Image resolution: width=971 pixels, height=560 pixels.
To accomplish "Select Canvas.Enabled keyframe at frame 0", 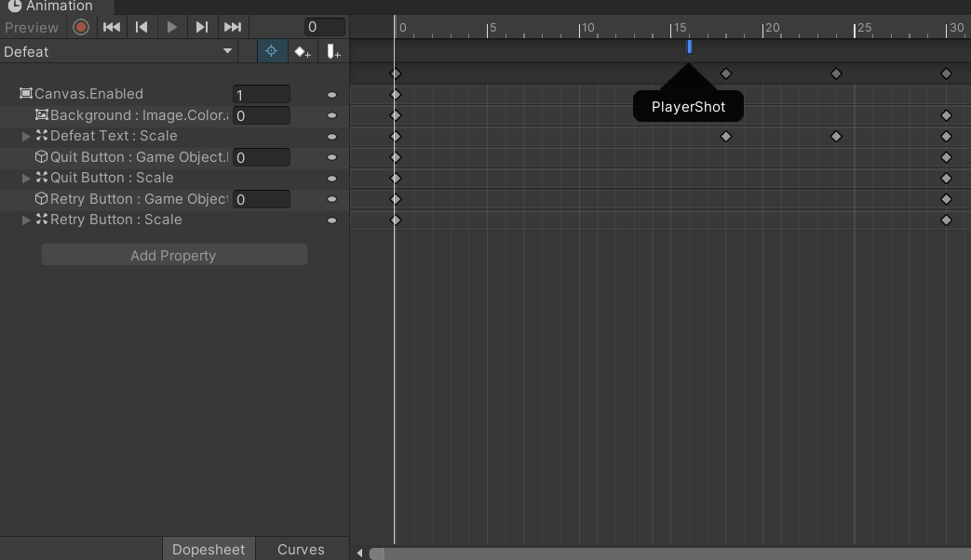I will [x=396, y=95].
